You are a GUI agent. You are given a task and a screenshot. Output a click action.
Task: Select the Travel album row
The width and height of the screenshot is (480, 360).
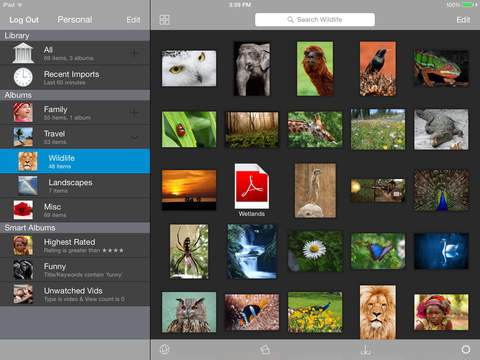click(x=75, y=137)
